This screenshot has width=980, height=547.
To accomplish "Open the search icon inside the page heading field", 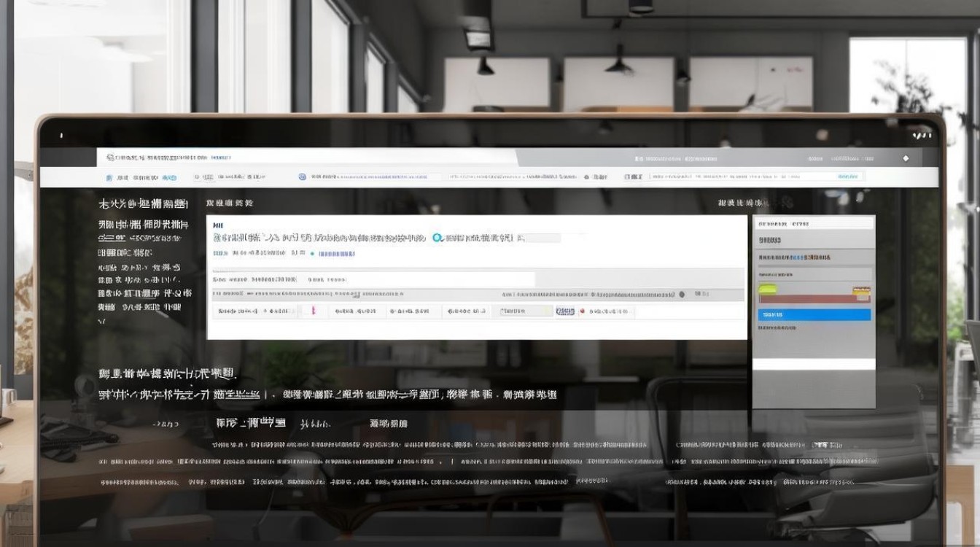I will (437, 236).
